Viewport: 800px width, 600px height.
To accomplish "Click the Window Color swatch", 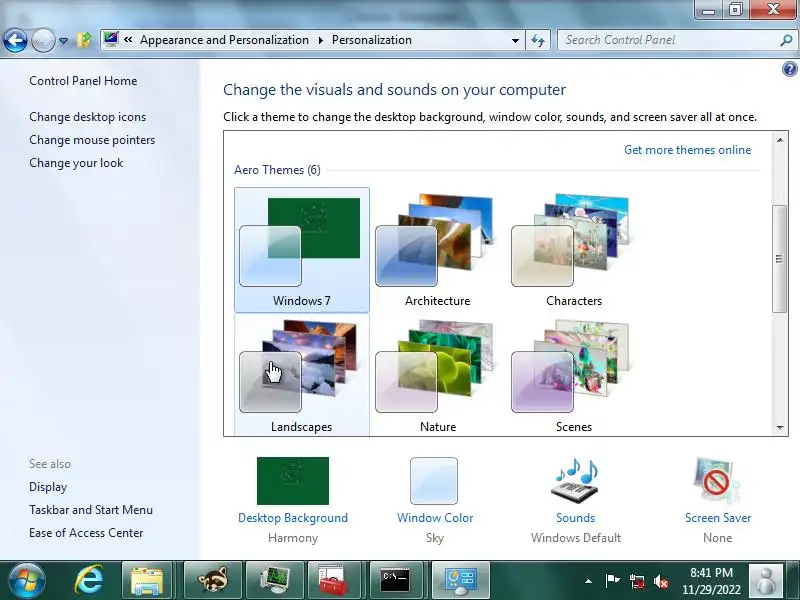I will coord(434,481).
